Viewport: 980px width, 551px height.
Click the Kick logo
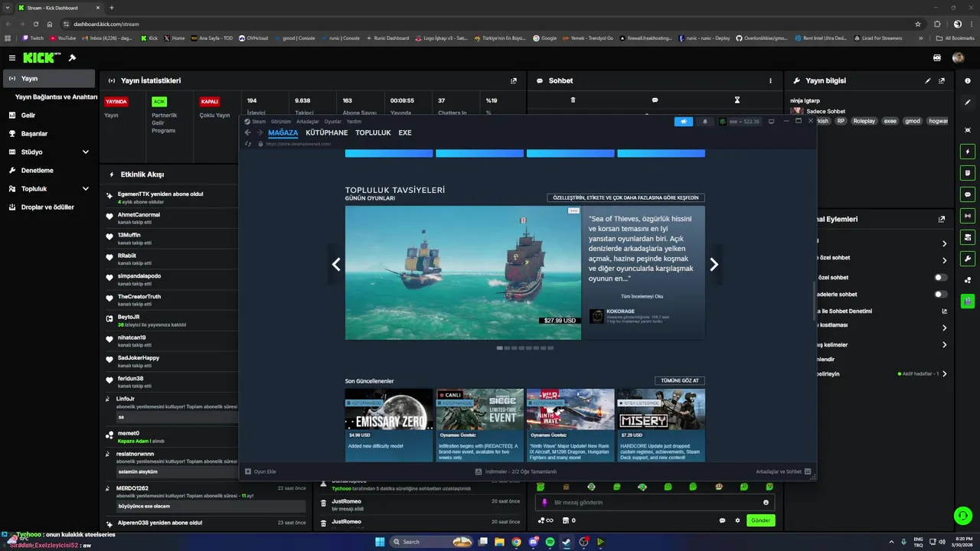(x=38, y=57)
